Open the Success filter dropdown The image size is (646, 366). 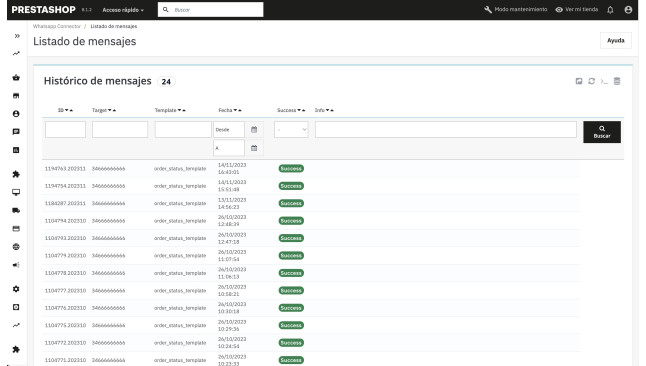pos(291,129)
